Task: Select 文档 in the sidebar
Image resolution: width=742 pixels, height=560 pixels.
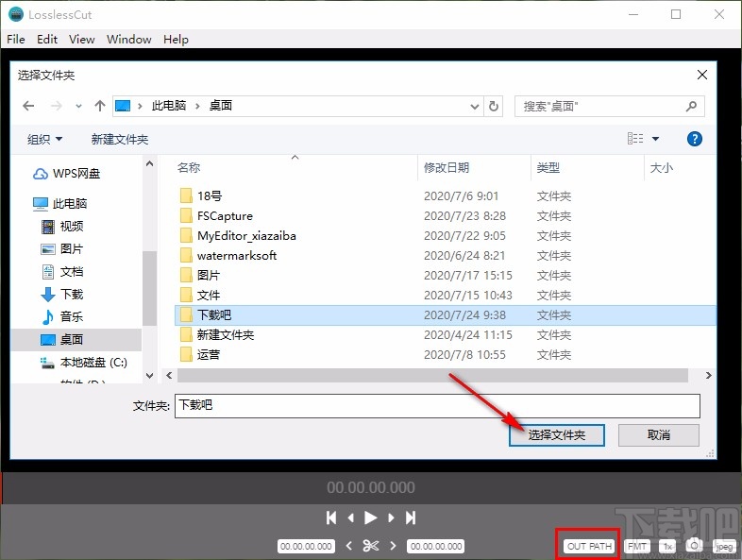Action: [x=62, y=272]
